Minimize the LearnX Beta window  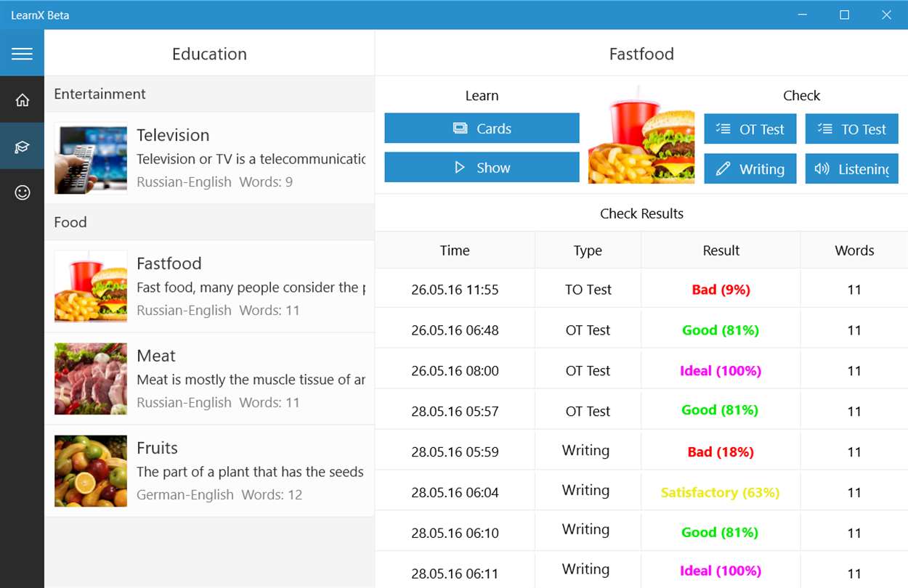(803, 15)
